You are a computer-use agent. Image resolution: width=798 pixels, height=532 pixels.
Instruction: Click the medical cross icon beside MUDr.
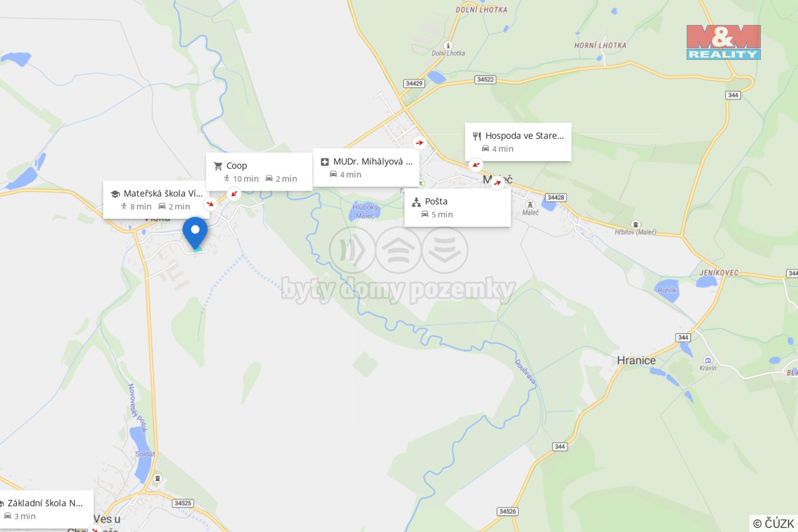point(325,162)
